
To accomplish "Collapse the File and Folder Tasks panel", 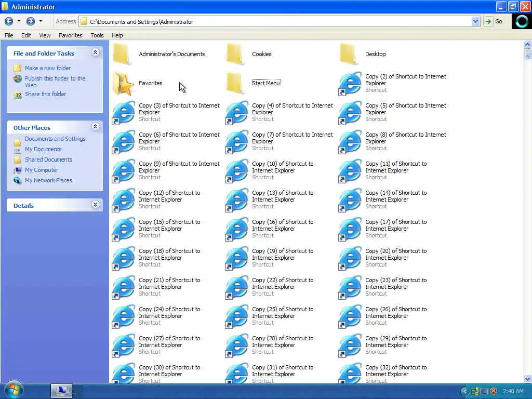I will [96, 52].
